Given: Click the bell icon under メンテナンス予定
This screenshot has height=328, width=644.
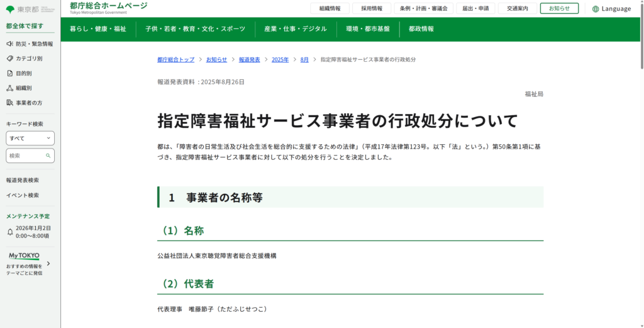Looking at the screenshot, I should click(9, 232).
